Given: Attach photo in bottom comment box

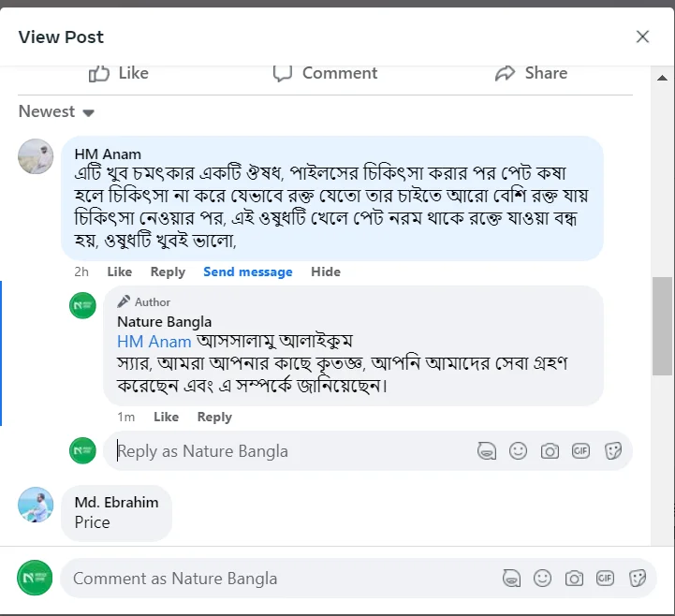Looking at the screenshot, I should pyautogui.click(x=574, y=579).
